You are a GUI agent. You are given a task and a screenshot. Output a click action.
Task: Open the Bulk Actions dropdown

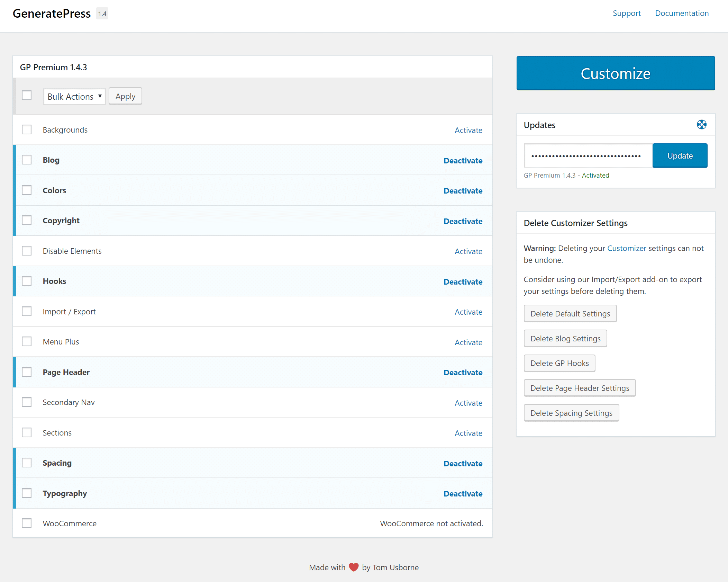tap(74, 96)
